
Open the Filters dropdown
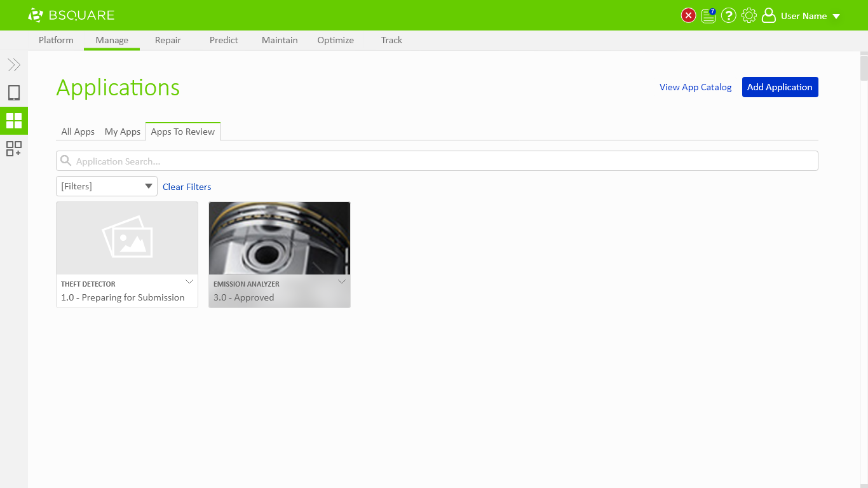pyautogui.click(x=107, y=186)
